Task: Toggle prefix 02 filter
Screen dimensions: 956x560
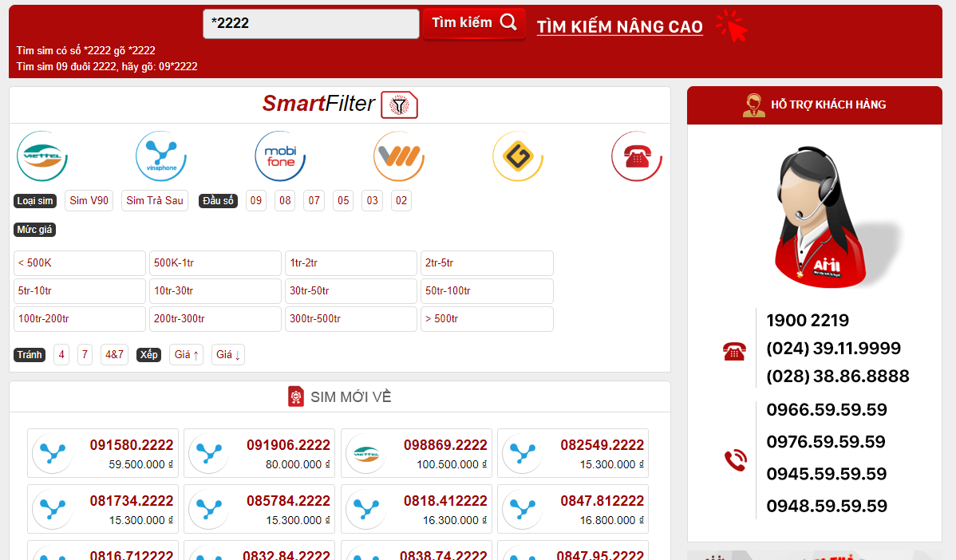Action: point(401,200)
